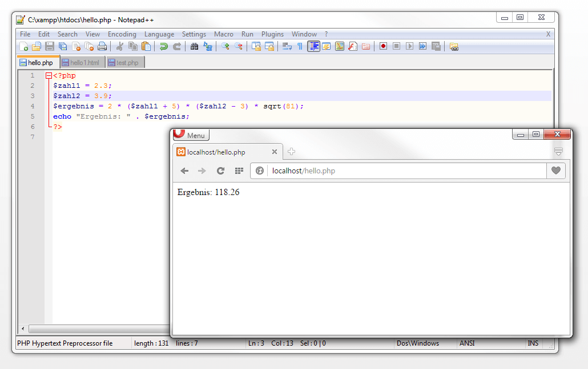Switch to the hello1.html tab
The height and width of the screenshot is (369, 588).
pyautogui.click(x=83, y=63)
